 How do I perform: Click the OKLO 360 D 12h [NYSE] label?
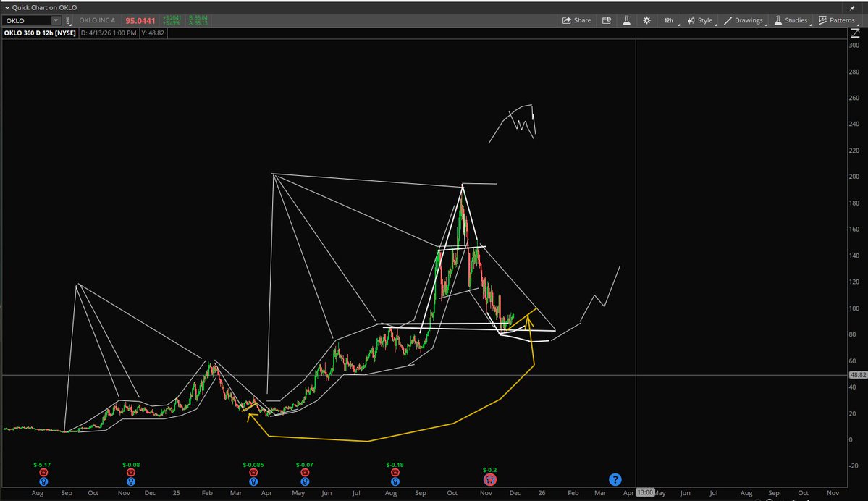click(40, 33)
